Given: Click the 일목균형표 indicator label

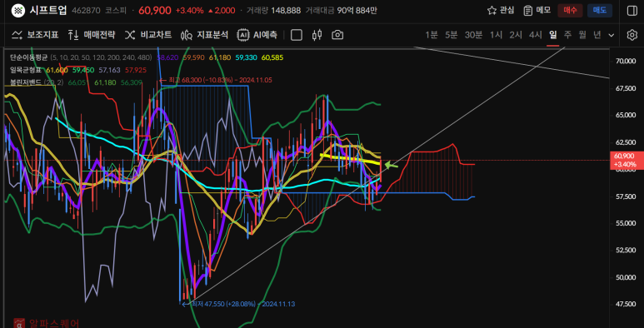Looking at the screenshot, I should 26,70.
